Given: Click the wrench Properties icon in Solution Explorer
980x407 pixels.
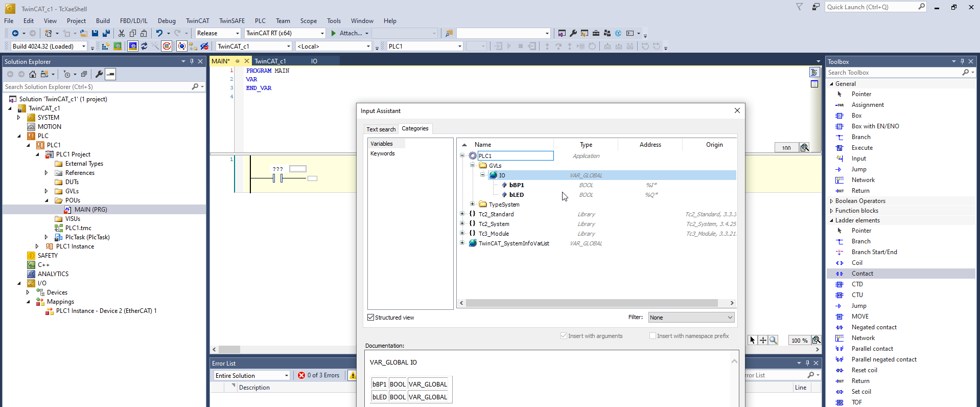Looking at the screenshot, I should click(99, 74).
